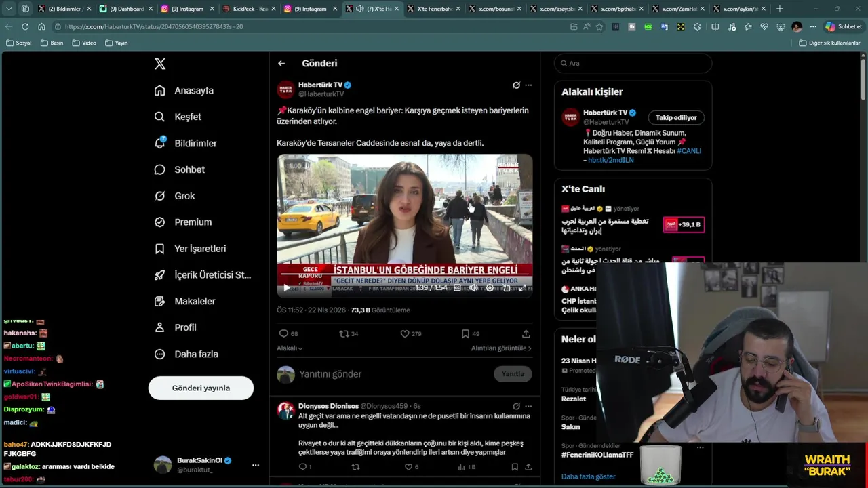Open a new browser tab
868x488 pixels.
pos(780,9)
